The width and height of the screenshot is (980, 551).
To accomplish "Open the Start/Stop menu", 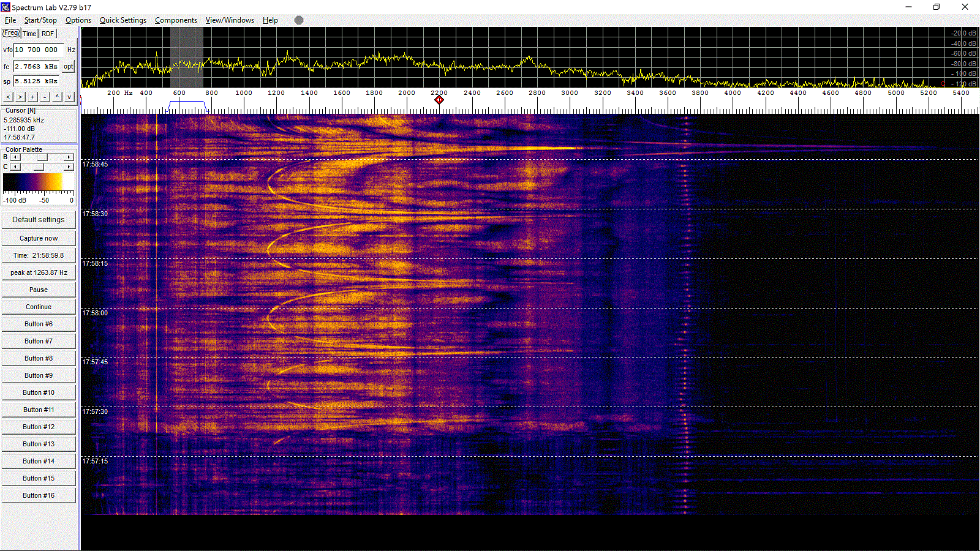I will [40, 20].
